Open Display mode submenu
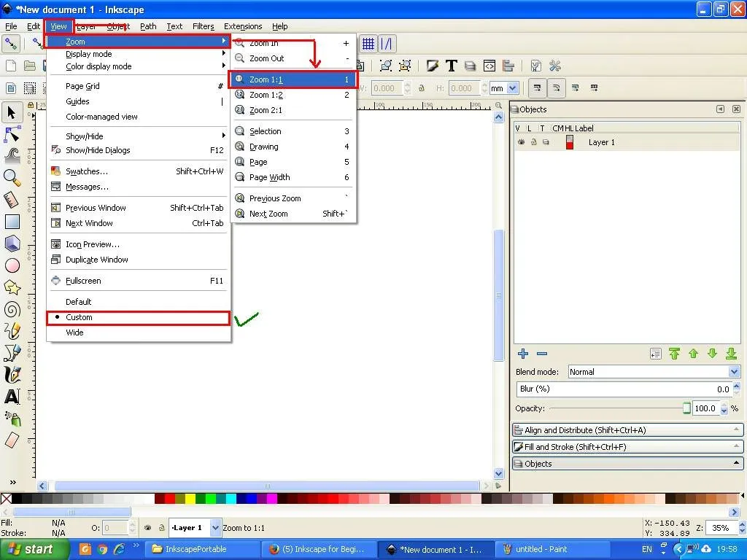 click(x=139, y=54)
